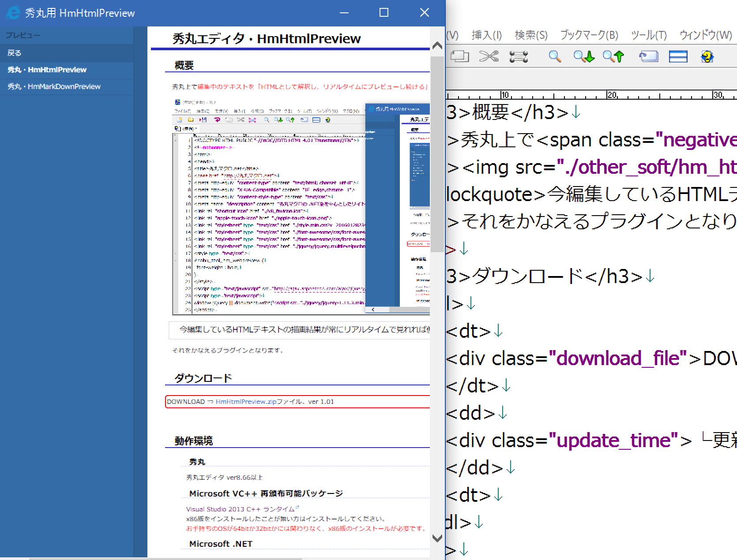This screenshot has height=560, width=737.
Task: Click the magnifier search icon
Action: click(555, 56)
